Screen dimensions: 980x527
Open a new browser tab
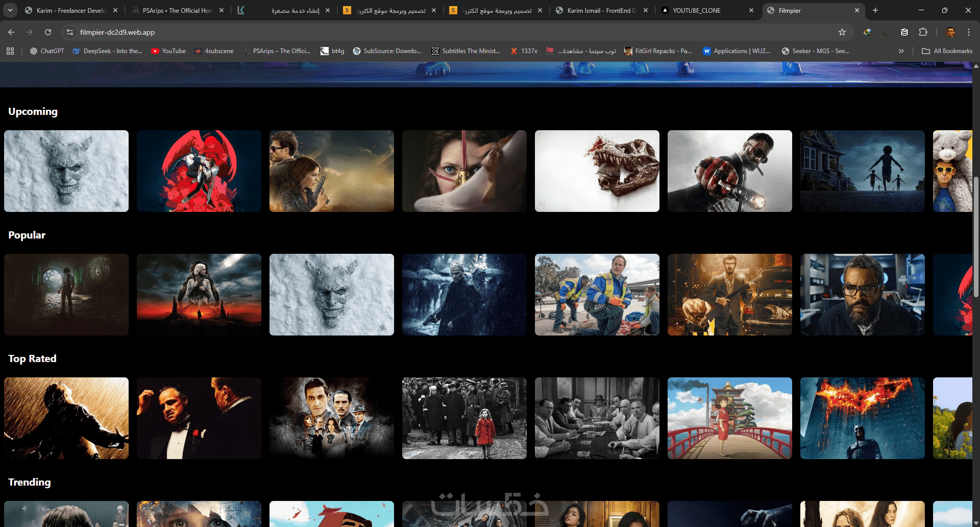(875, 10)
